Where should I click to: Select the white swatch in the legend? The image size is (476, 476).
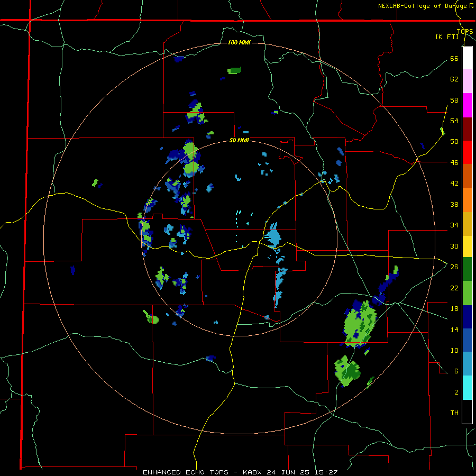[467, 58]
